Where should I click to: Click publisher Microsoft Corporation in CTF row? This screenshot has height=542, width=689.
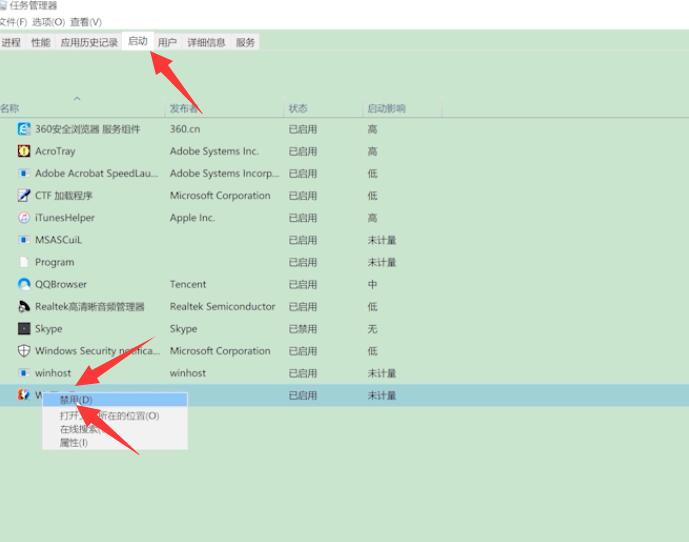pyautogui.click(x=220, y=196)
